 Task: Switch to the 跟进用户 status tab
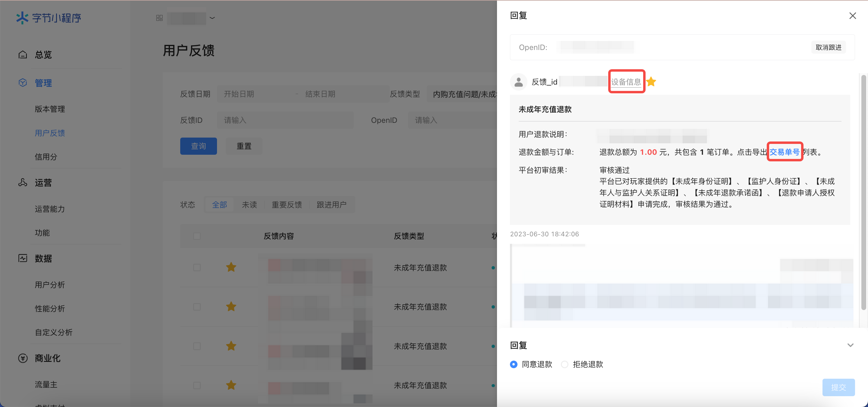click(x=332, y=204)
